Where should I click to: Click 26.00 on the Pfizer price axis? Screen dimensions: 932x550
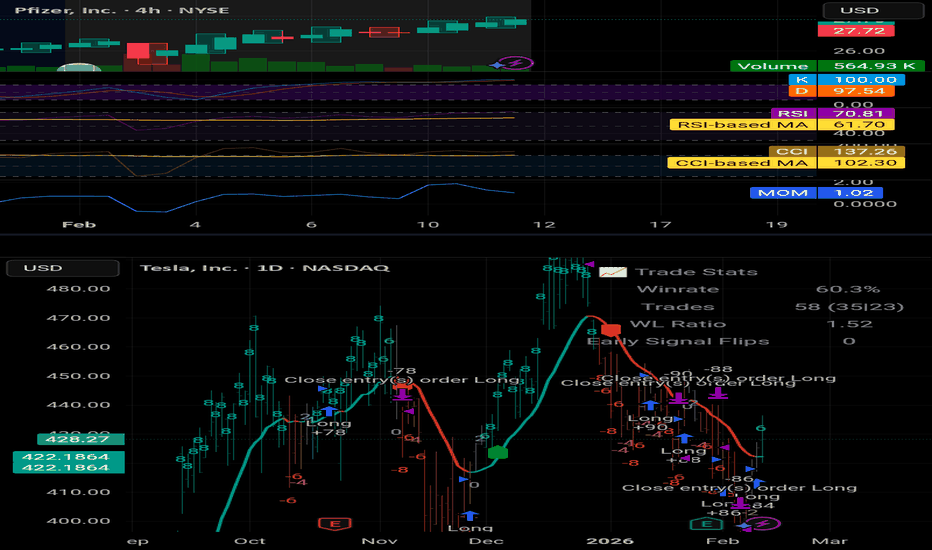859,51
